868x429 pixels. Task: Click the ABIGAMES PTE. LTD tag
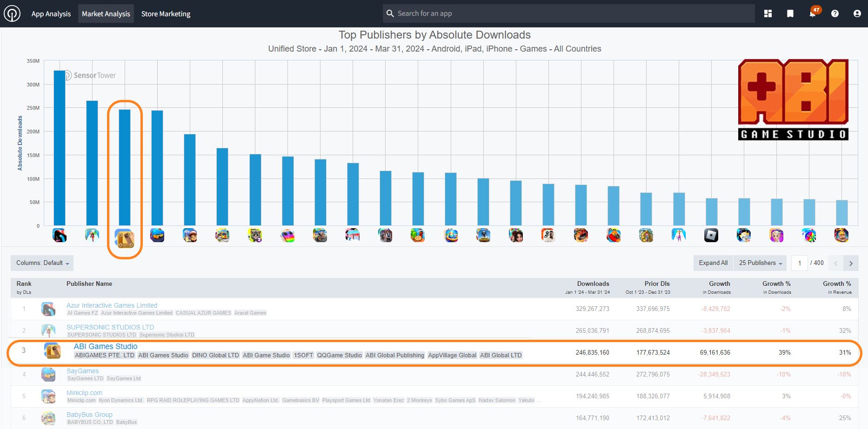pyautogui.click(x=105, y=355)
